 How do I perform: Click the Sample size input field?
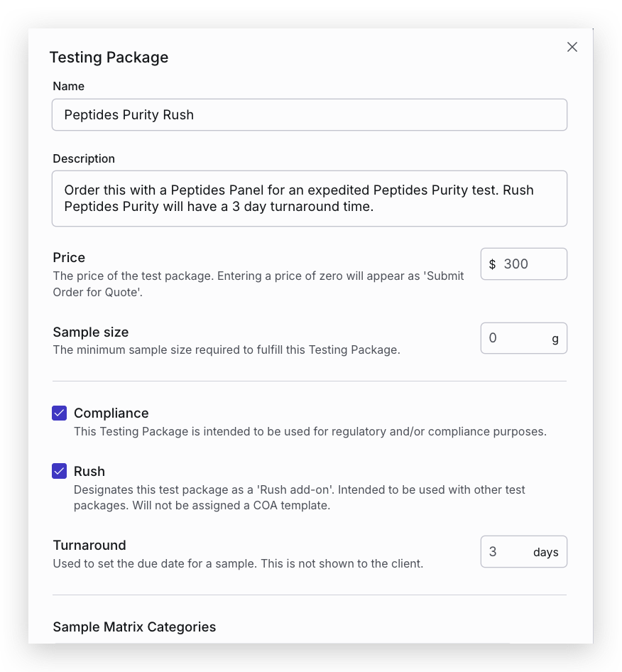pos(515,338)
